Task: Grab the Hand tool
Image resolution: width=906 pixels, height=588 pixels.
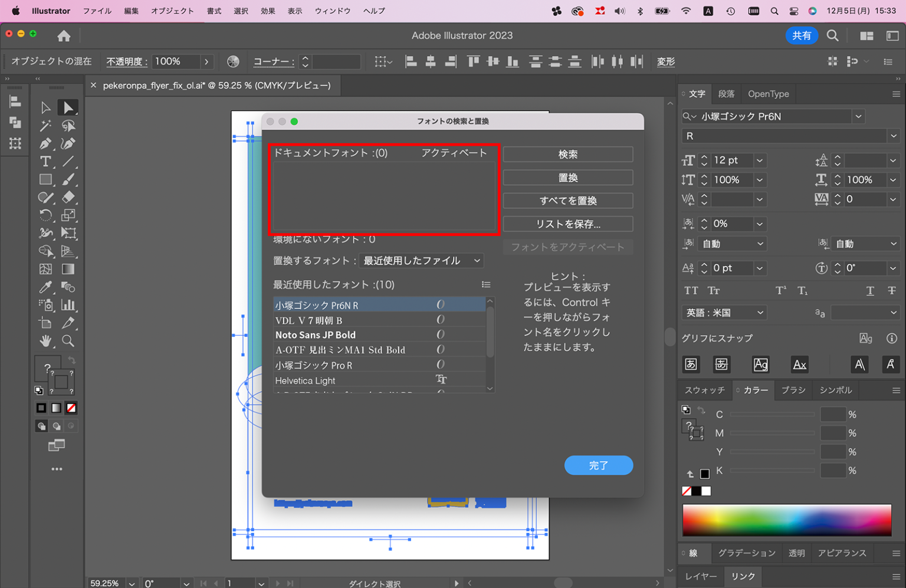Action: click(46, 341)
